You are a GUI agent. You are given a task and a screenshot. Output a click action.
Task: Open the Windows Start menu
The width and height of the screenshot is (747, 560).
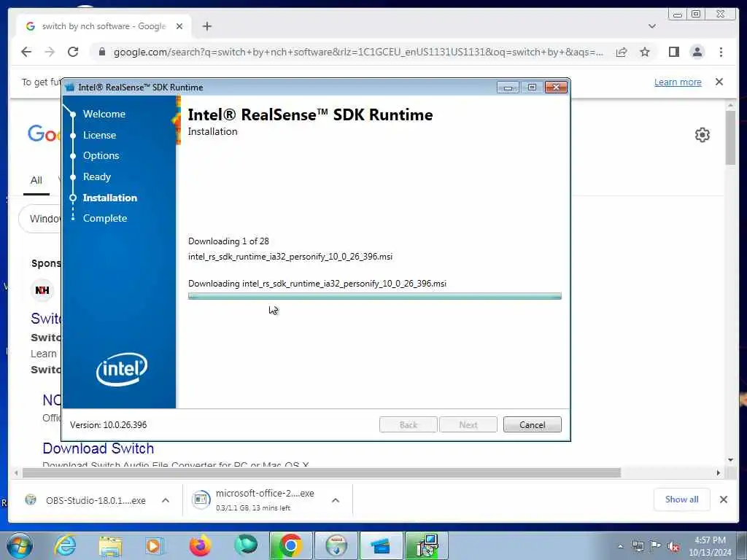tap(20, 545)
